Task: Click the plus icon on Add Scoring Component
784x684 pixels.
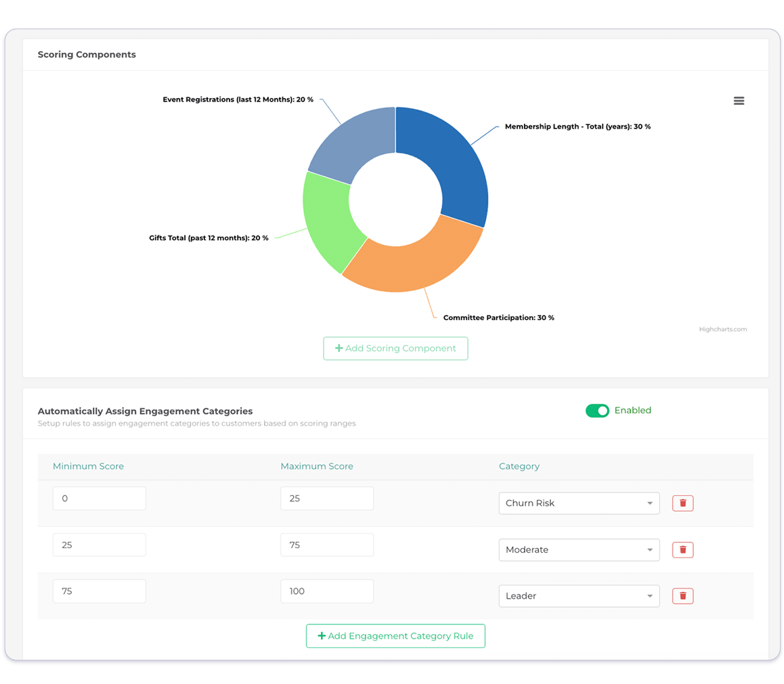Action: (339, 348)
